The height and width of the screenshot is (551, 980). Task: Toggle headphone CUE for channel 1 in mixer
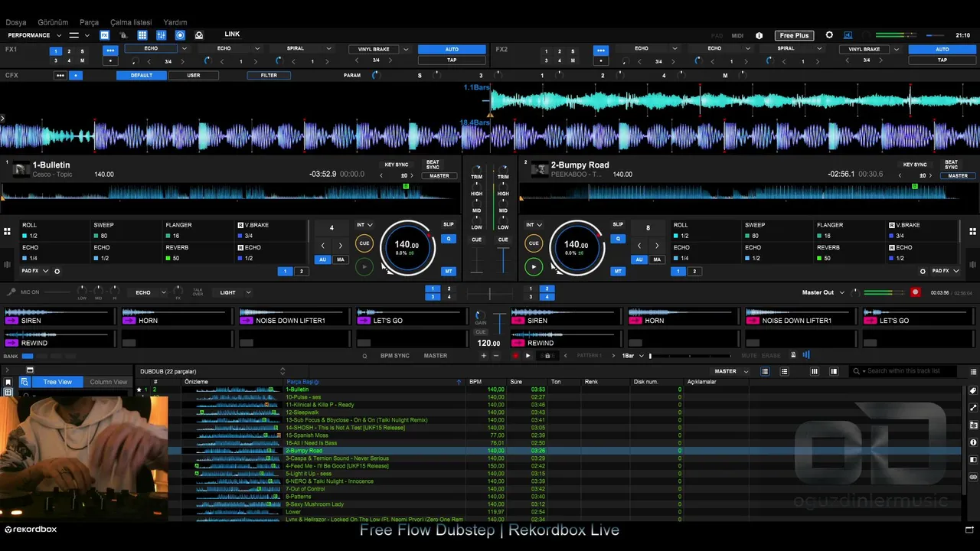476,240
